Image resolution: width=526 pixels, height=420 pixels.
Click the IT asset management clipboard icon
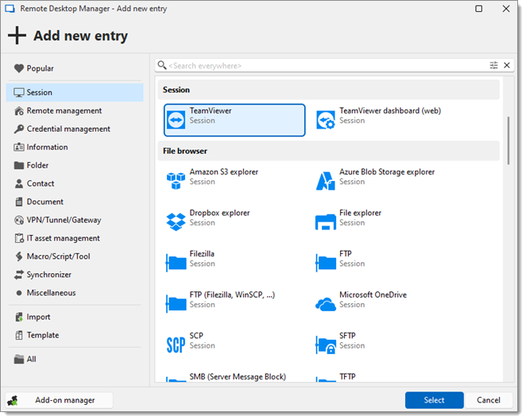click(19, 238)
